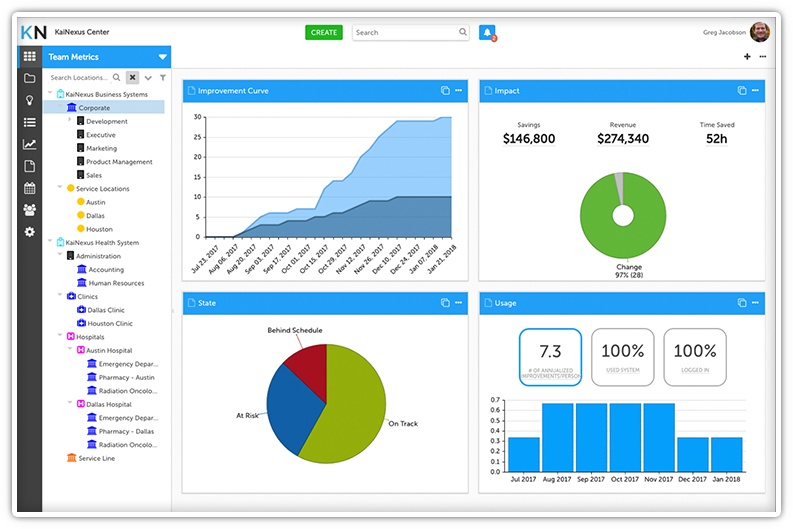Viewport: 793px width, 529px height.
Task: Select the 'Logged In' 100% metric box
Action: pos(694,357)
